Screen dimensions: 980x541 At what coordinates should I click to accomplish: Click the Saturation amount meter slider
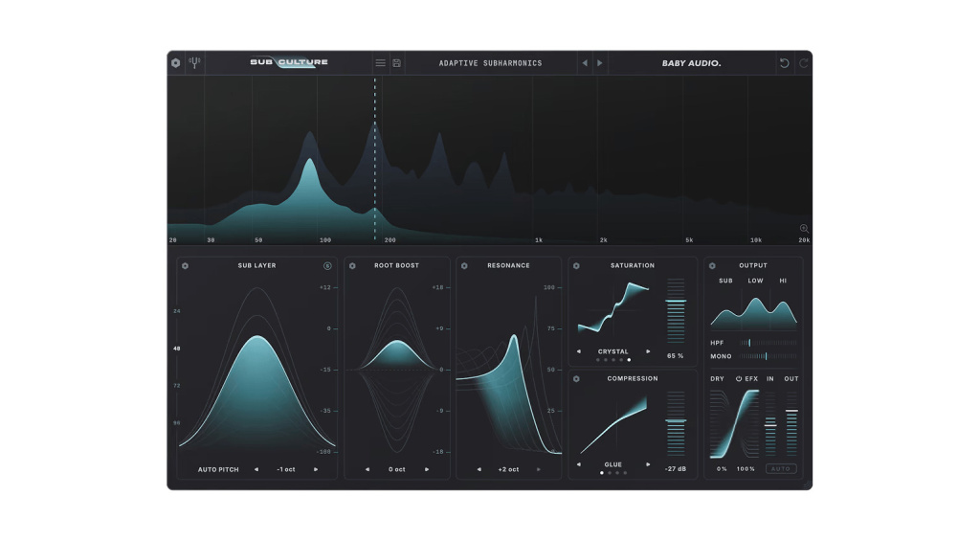[676, 311]
